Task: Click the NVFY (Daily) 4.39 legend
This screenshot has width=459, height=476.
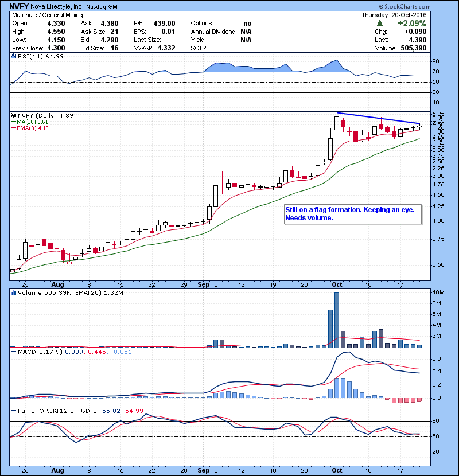Action: coord(45,115)
